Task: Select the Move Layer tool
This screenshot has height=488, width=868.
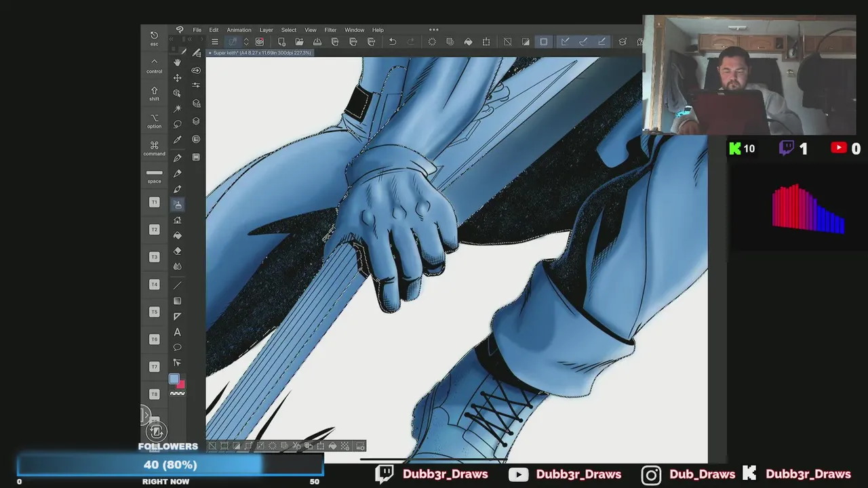Action: click(x=177, y=78)
